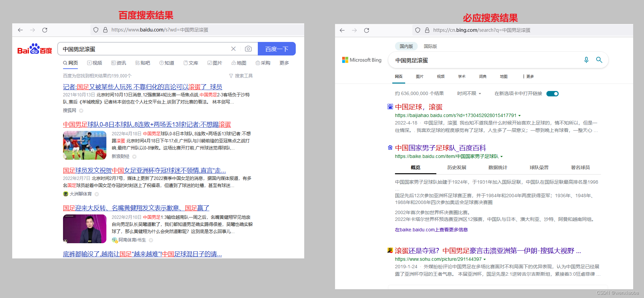Click the padlock icon in the Bing address bar
644x298 pixels.
[427, 30]
